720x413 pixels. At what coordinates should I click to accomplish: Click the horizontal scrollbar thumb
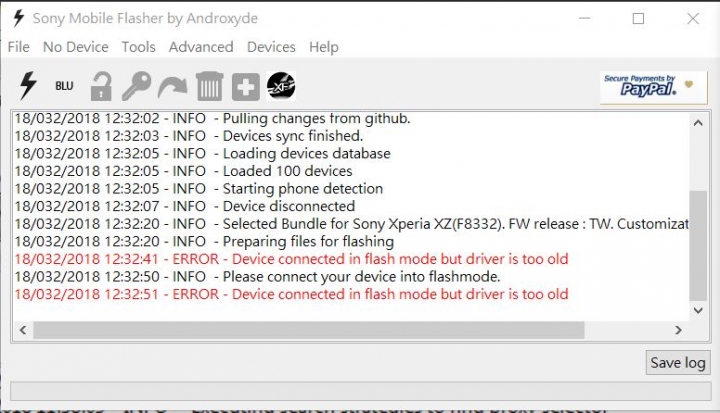click(x=309, y=330)
